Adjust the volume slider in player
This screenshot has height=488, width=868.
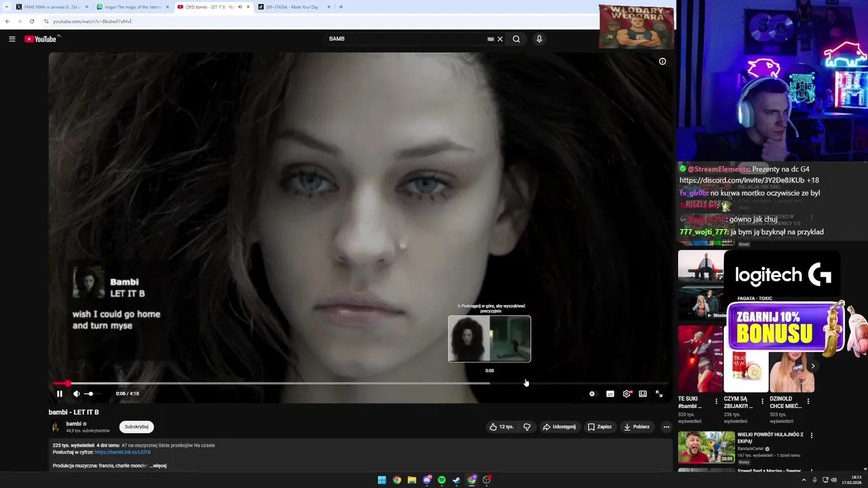(93, 394)
